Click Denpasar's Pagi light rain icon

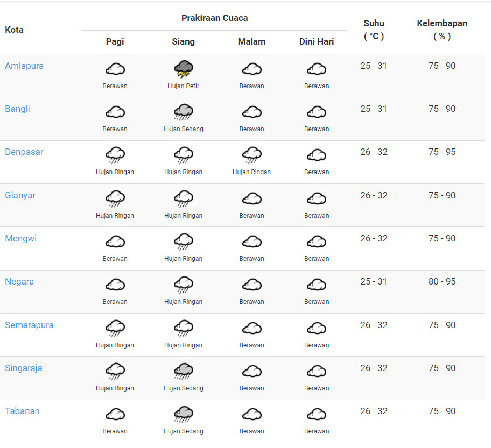[x=115, y=155]
